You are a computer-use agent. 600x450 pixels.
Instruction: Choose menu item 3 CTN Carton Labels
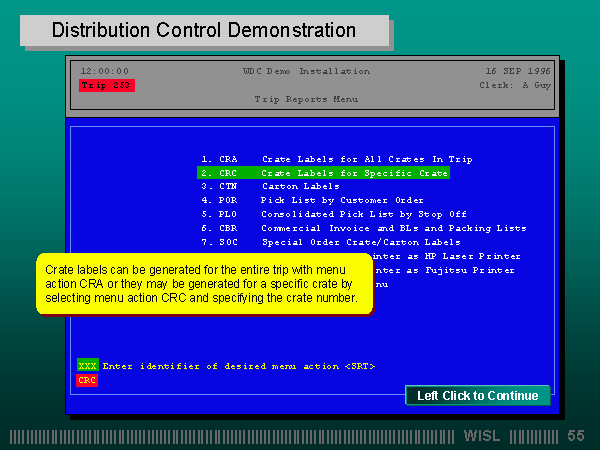point(270,186)
